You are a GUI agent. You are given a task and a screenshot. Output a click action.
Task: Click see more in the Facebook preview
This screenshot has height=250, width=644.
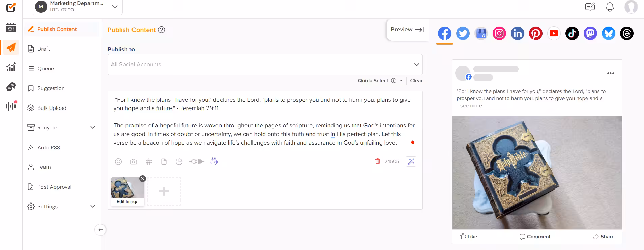point(469,106)
